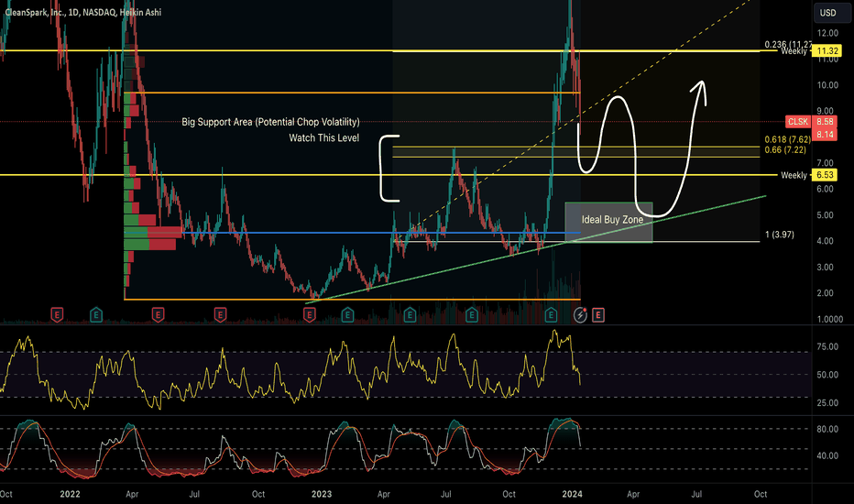Open red earnings marker just before 2023 label
The height and width of the screenshot is (504, 854).
[x=310, y=314]
